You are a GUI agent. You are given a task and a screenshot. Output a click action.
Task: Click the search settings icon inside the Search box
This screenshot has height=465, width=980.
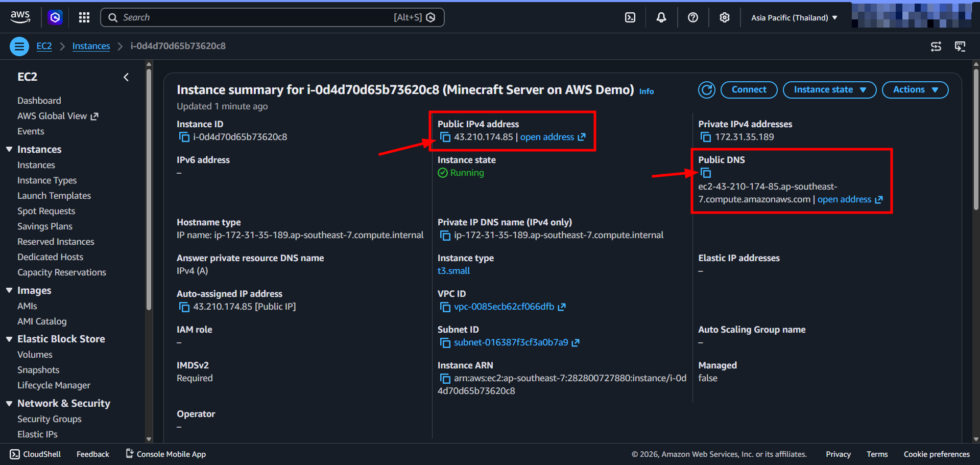(x=431, y=17)
